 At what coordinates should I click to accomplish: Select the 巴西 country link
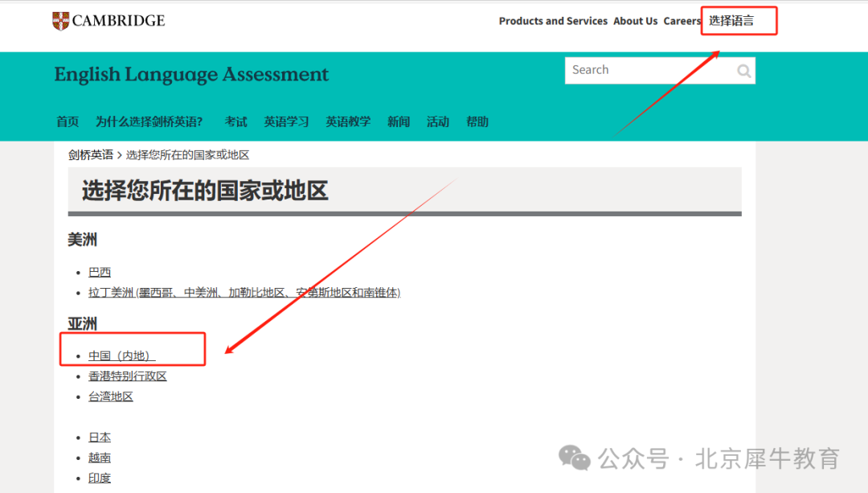point(100,273)
